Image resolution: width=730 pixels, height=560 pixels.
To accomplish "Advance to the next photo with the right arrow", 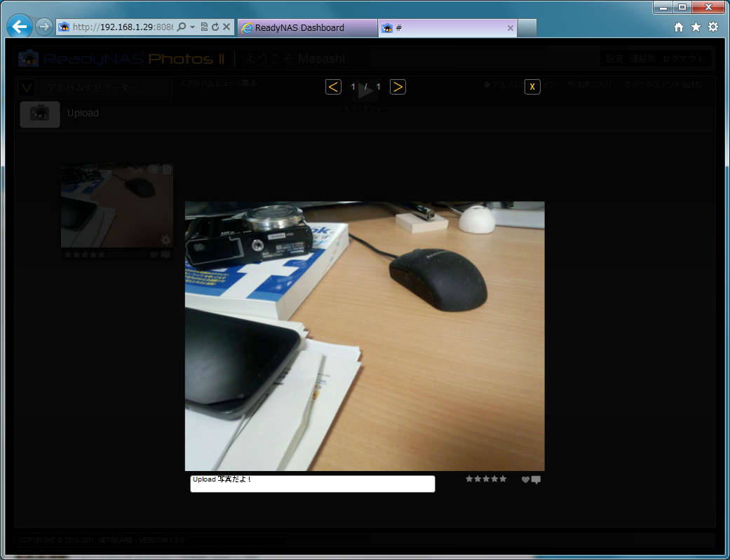I will pyautogui.click(x=398, y=87).
